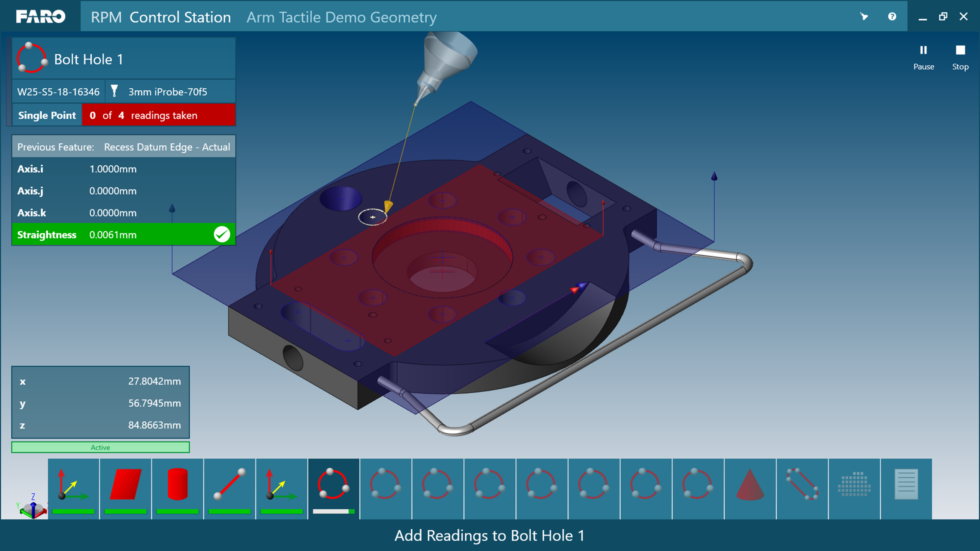Click the Straightness pass checkmark
Screen dimensions: 980x551
click(222, 234)
